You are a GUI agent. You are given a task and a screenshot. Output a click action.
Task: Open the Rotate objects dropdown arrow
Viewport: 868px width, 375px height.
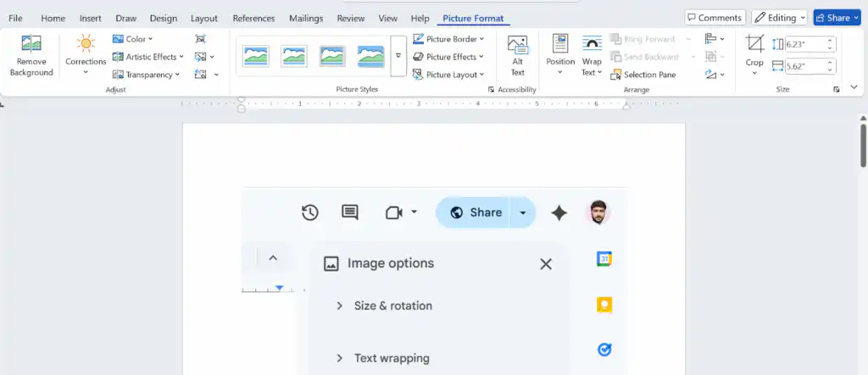point(722,74)
